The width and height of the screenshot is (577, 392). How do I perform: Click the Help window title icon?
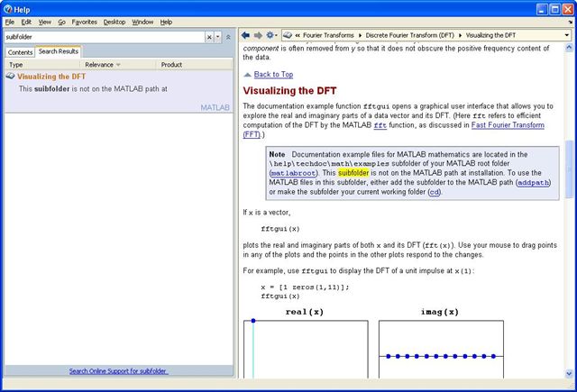9,7
